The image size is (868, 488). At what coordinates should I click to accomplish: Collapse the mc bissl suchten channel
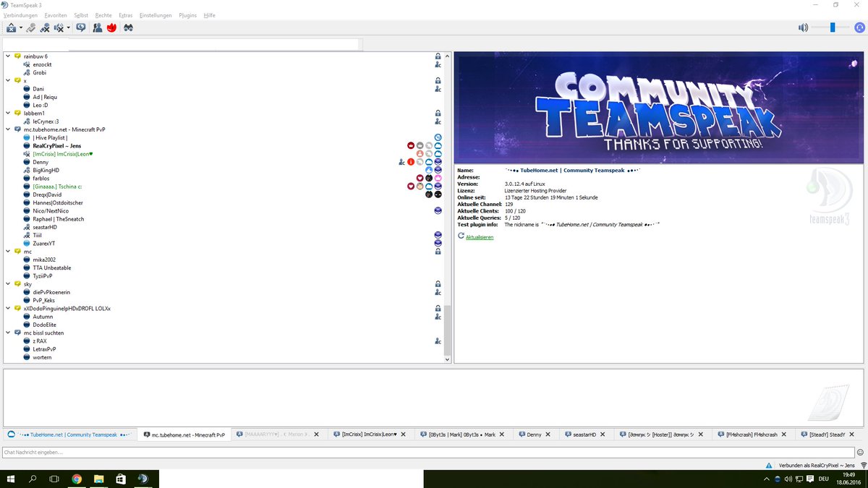click(x=8, y=333)
